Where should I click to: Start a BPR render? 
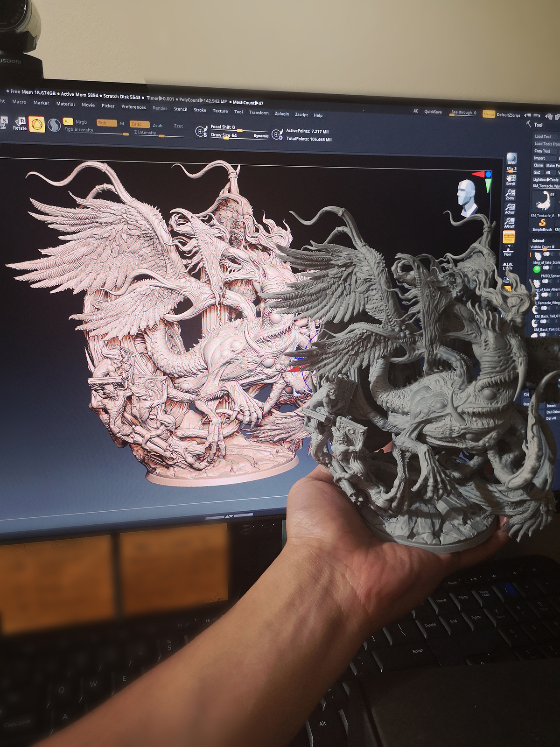point(511,159)
